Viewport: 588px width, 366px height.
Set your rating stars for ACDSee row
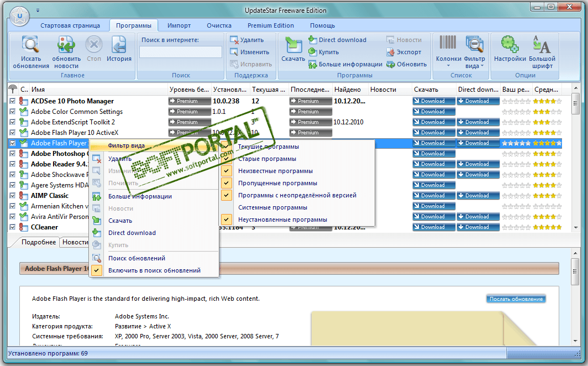516,101
